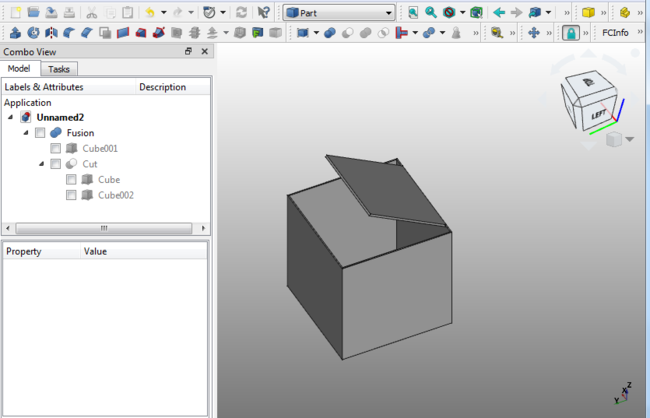Click the Extrude tool icon
The width and height of the screenshot is (650, 418).
click(14, 33)
